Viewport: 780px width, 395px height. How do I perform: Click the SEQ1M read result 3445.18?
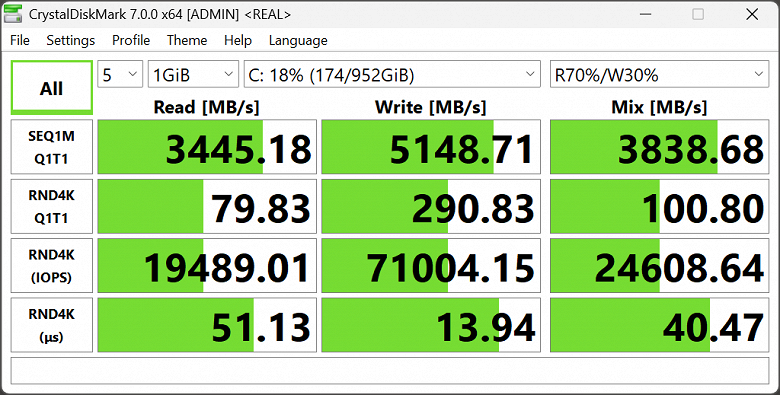207,147
